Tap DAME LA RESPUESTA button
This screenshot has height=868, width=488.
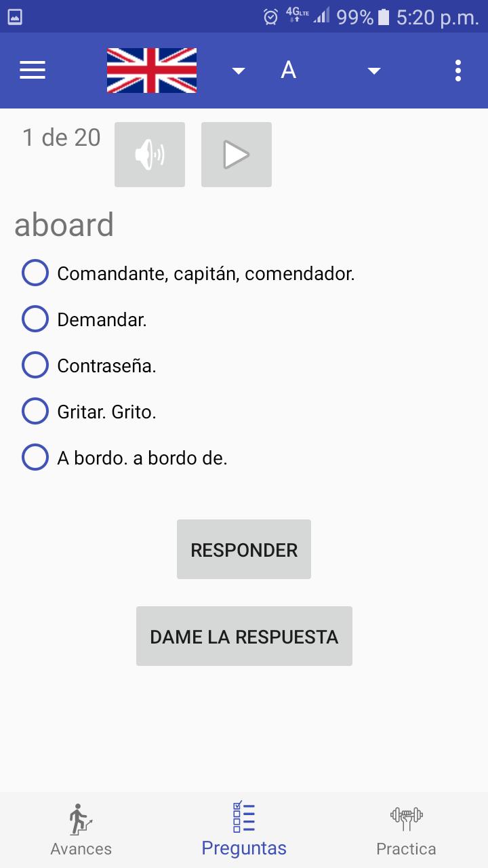(244, 636)
